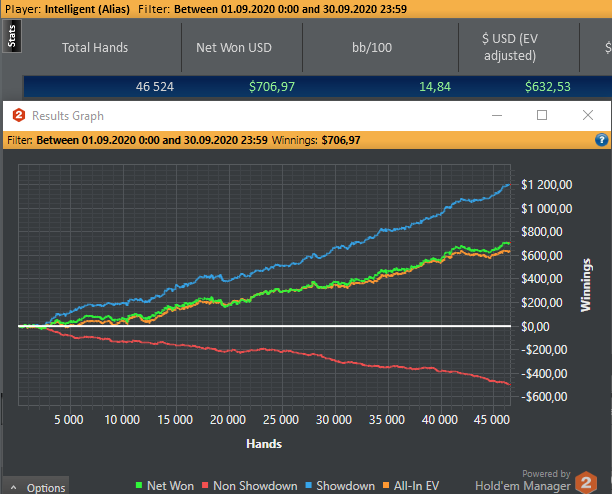The width and height of the screenshot is (612, 494).
Task: Click the 45 000 hands axis label
Action: click(492, 420)
